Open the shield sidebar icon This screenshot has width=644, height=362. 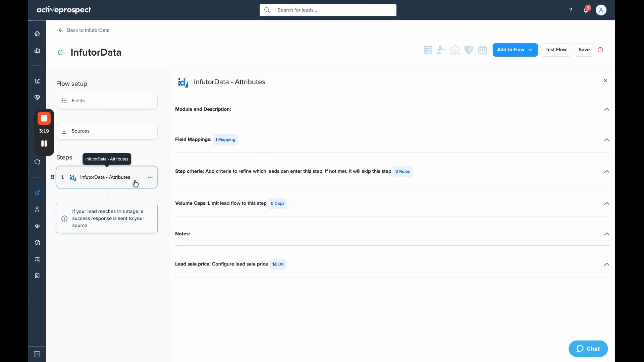pos(37,162)
